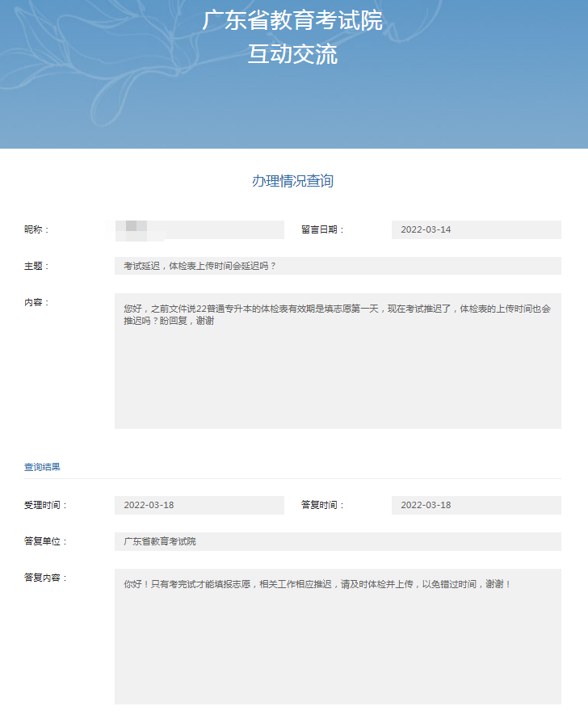Click the 留言日期 field showing 2022-03-14
This screenshot has width=588, height=719.
(477, 229)
